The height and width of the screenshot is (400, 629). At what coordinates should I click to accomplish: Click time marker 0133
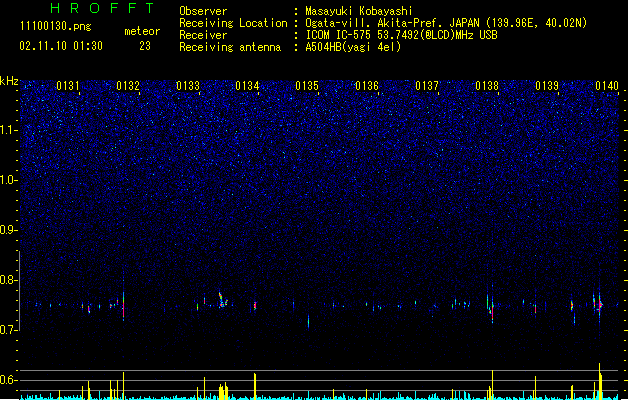pyautogui.click(x=188, y=86)
